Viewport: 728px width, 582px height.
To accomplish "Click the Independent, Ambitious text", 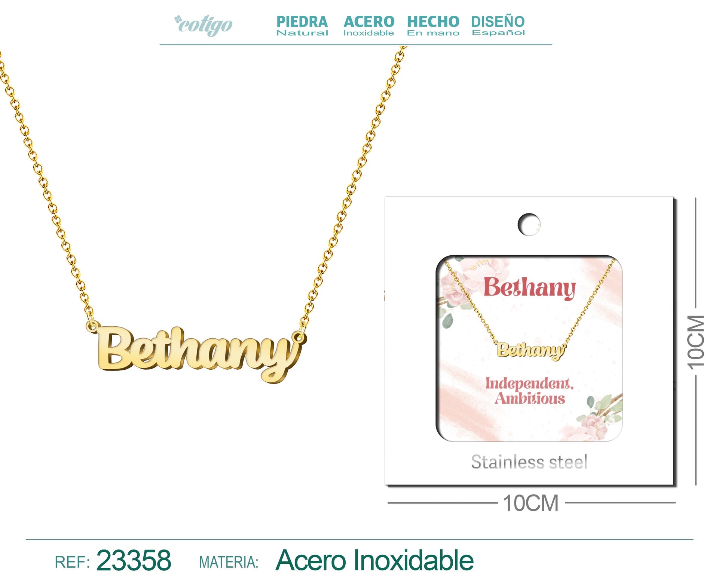I will tap(529, 391).
